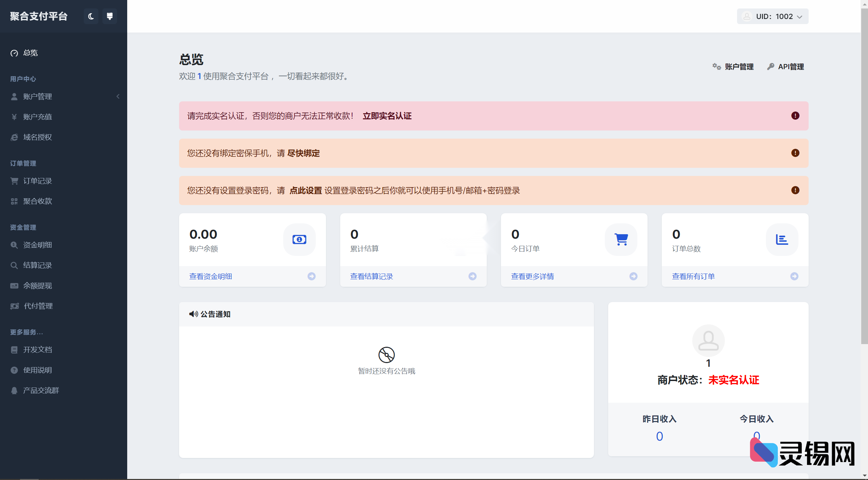Open the UID 1002 dropdown
868x480 pixels.
click(772, 16)
